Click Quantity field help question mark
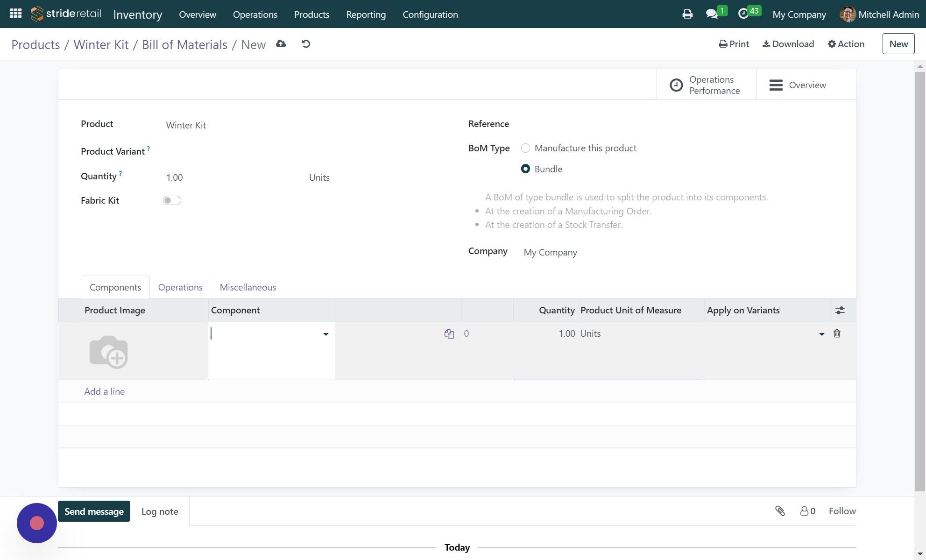The width and height of the screenshot is (926, 560). [120, 173]
